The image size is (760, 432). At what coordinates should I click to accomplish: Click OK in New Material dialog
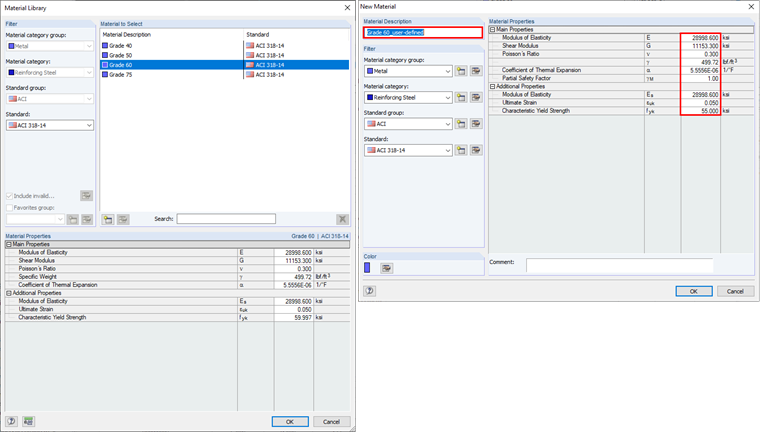694,291
